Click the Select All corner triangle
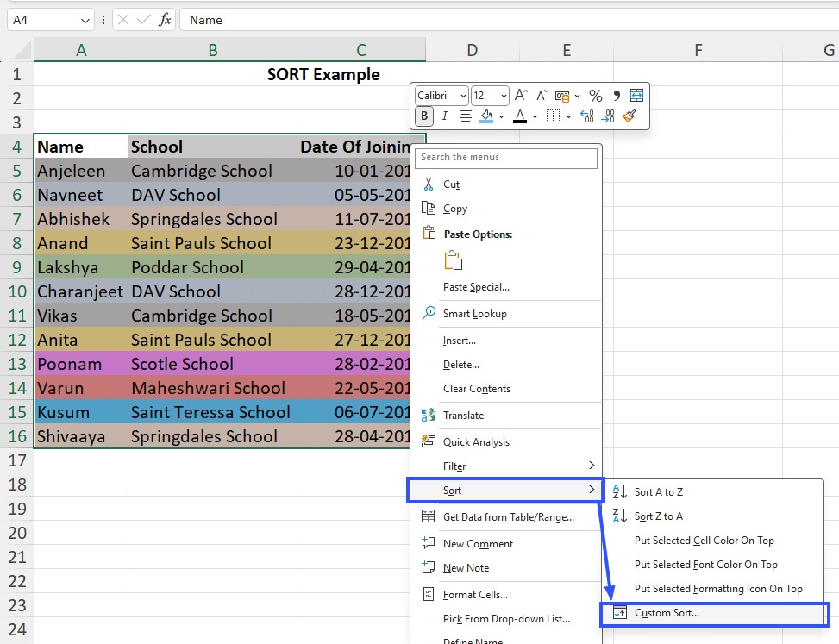This screenshot has height=644, width=839. coord(22,50)
